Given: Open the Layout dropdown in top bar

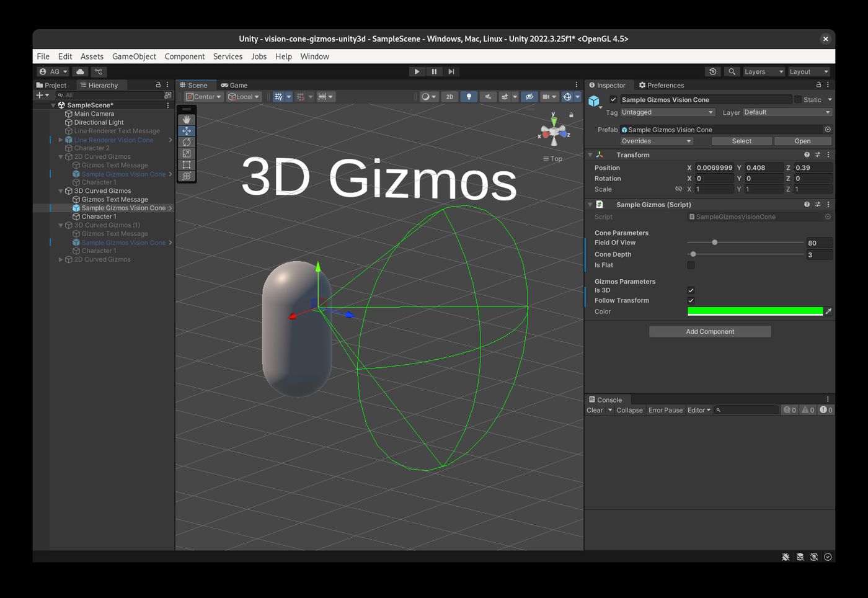Looking at the screenshot, I should point(808,71).
